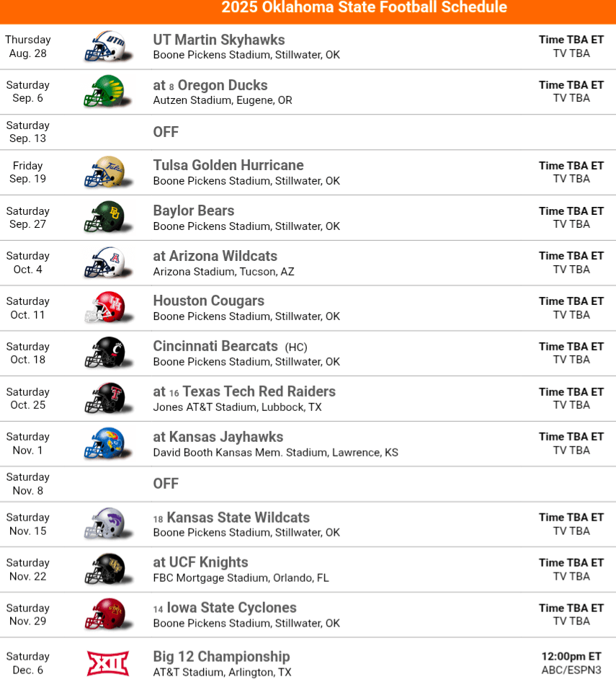Open the UT Martin Skyhawks team link
This screenshot has height=682, width=616.
(x=218, y=40)
